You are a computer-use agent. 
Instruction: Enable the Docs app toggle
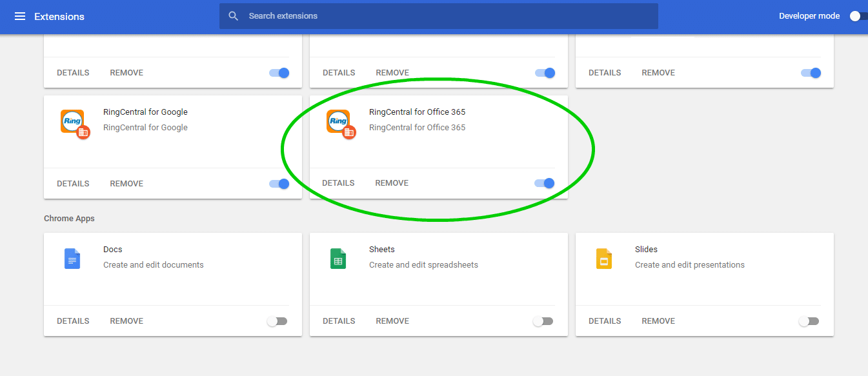(x=278, y=321)
